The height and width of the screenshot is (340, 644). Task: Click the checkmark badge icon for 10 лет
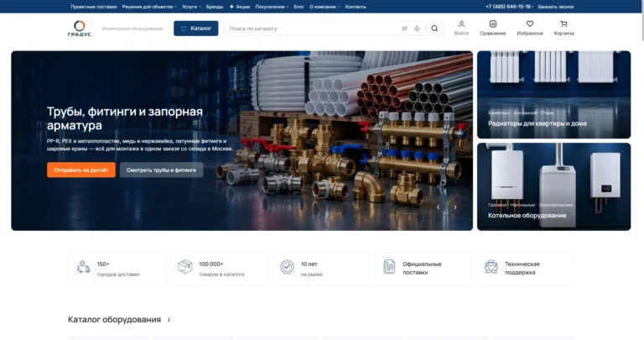pos(287,267)
